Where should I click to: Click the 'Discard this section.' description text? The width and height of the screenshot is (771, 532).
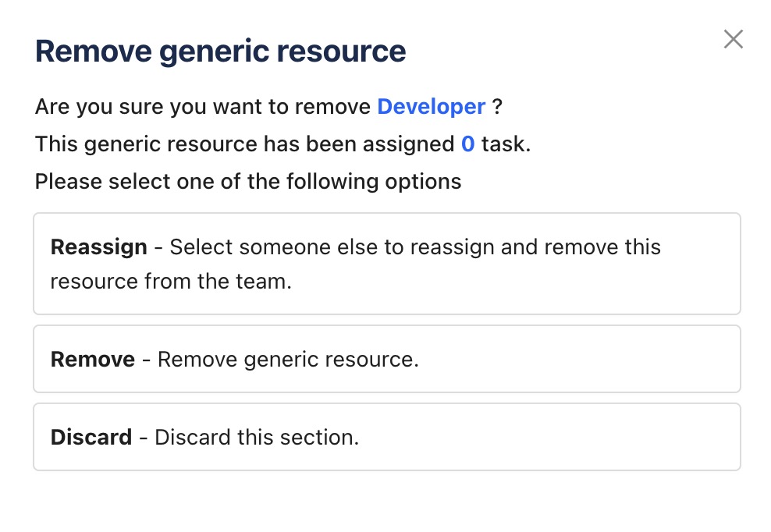[257, 437]
